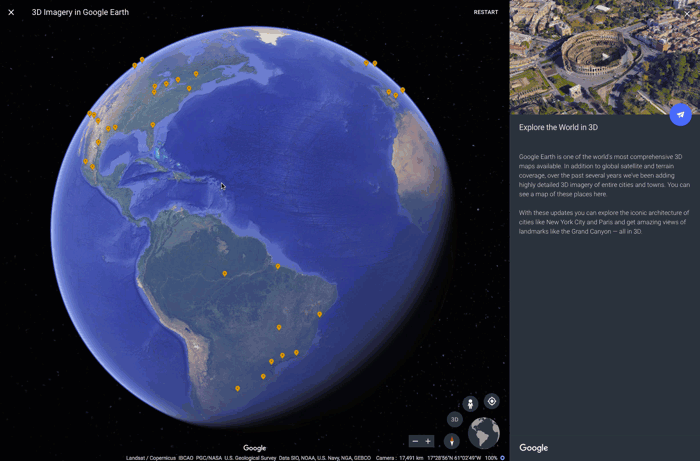Zoom out with the minus button
Screen dimensions: 700x461
415,441
